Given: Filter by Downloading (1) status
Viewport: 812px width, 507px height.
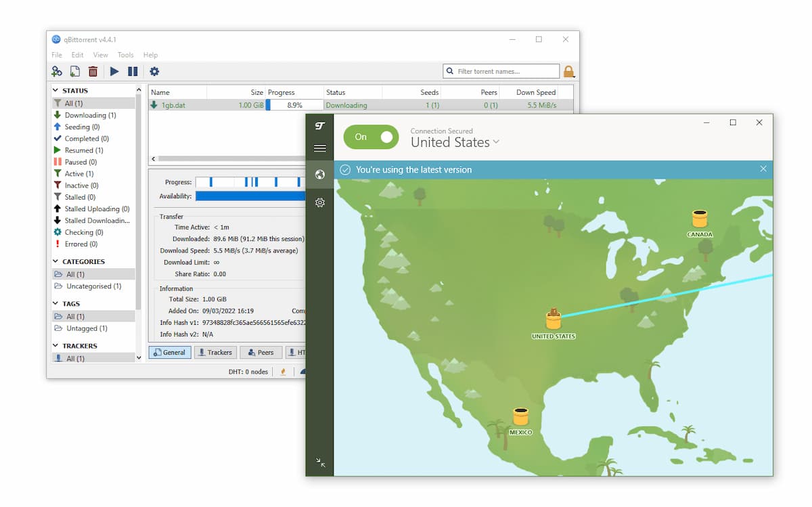Looking at the screenshot, I should pos(93,115).
